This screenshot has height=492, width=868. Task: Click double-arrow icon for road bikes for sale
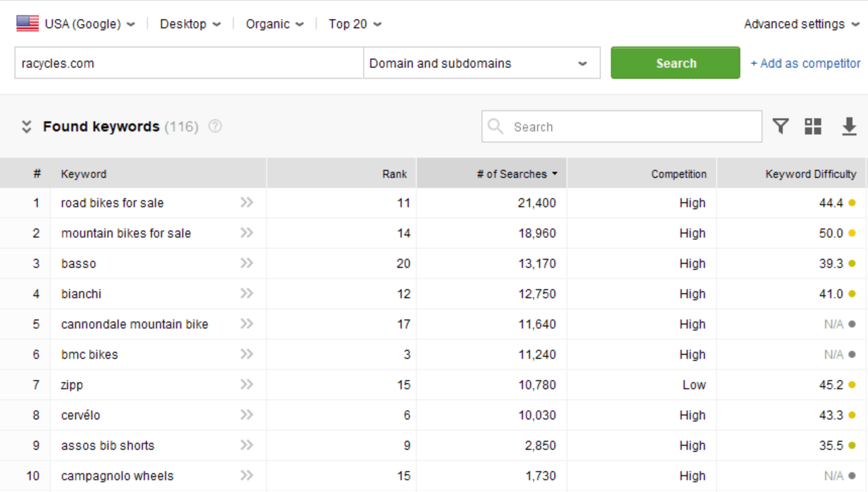[247, 202]
